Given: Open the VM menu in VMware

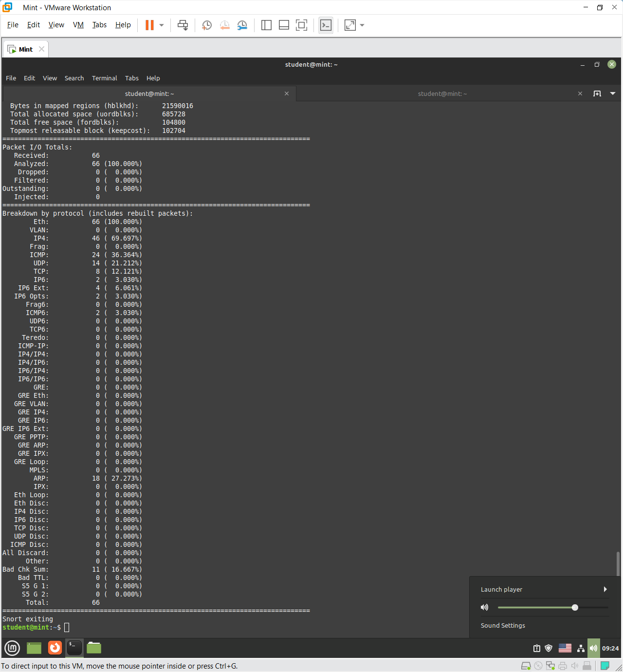Looking at the screenshot, I should click(x=78, y=25).
